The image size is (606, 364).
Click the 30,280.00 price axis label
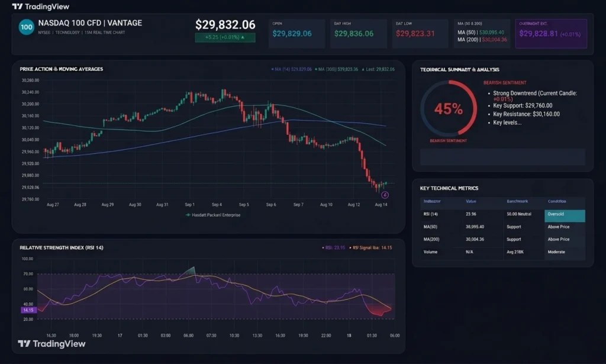coord(30,80)
